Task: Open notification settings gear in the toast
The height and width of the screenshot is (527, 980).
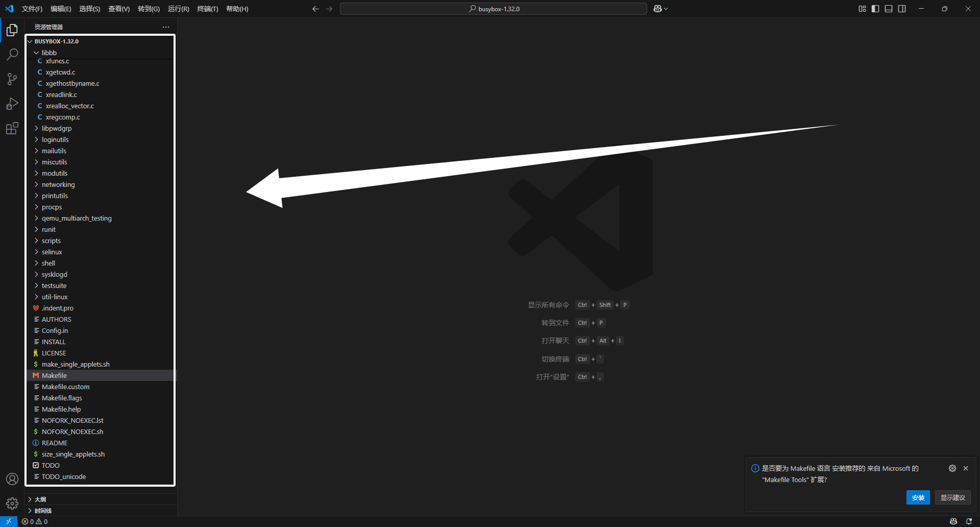Action: [x=952, y=468]
